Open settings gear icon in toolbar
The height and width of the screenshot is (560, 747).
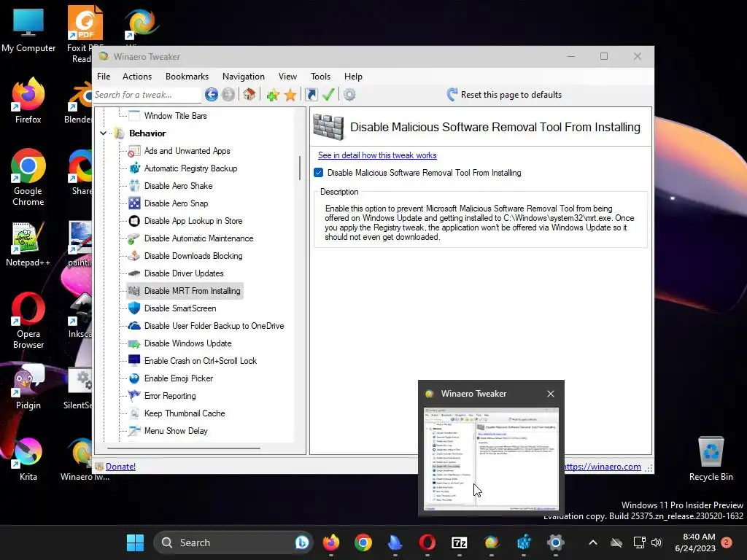[349, 95]
